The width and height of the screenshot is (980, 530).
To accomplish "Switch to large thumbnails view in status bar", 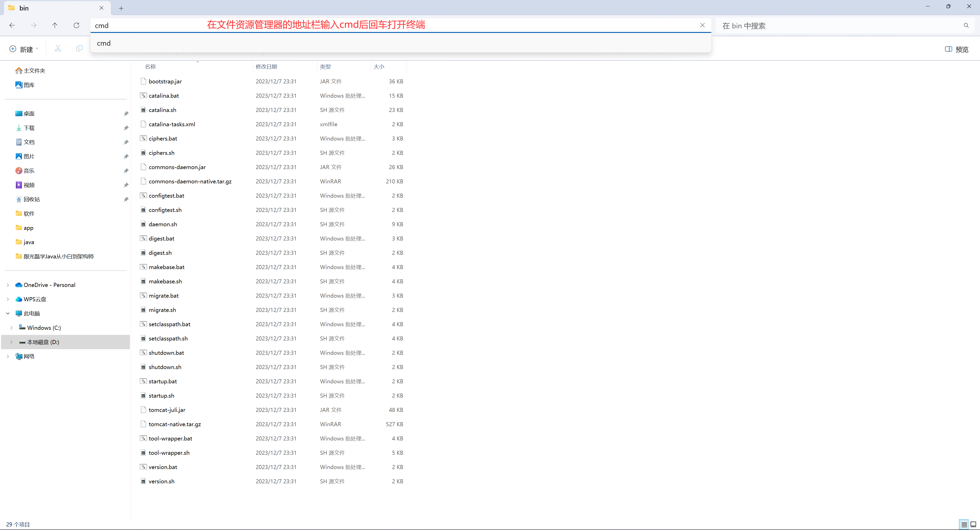I will coord(973,525).
